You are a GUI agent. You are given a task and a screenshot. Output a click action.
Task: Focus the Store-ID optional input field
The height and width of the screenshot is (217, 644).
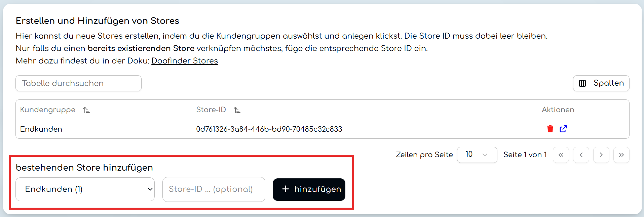[214, 189]
